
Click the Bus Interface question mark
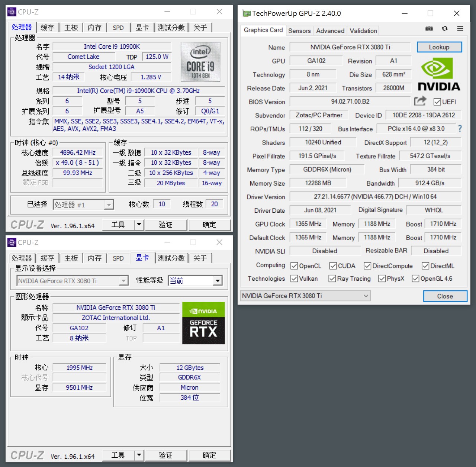[460, 129]
